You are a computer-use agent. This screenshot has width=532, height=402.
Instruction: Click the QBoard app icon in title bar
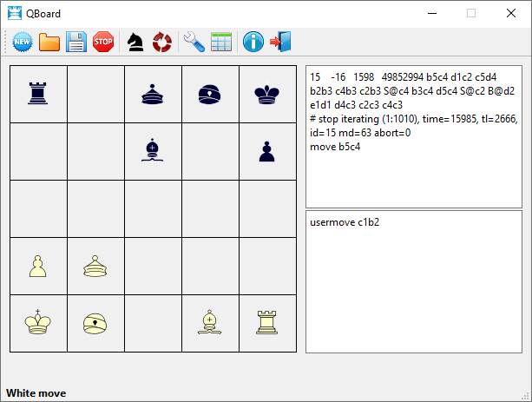tap(15, 13)
